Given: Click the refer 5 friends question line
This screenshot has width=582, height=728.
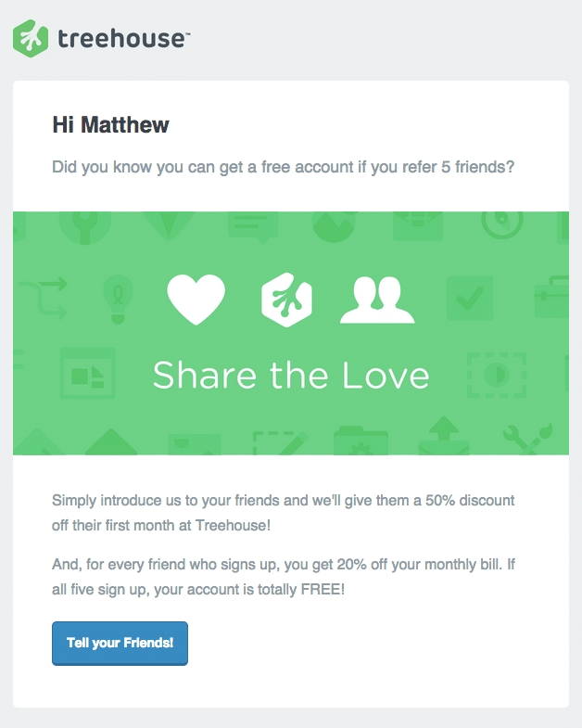Looking at the screenshot, I should click(x=283, y=168).
